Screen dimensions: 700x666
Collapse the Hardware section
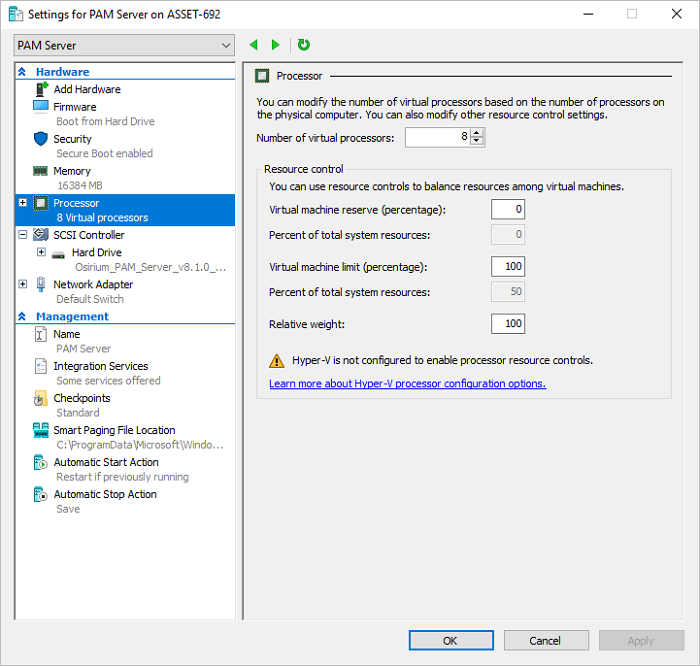point(22,72)
